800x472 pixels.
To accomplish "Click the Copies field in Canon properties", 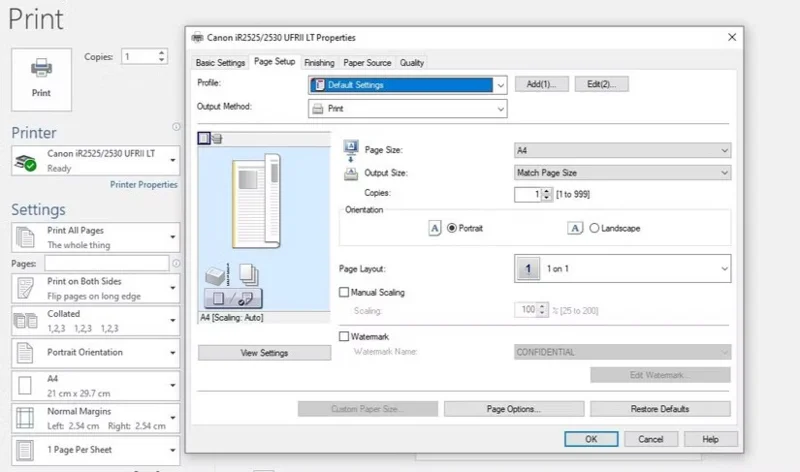I will pos(528,194).
